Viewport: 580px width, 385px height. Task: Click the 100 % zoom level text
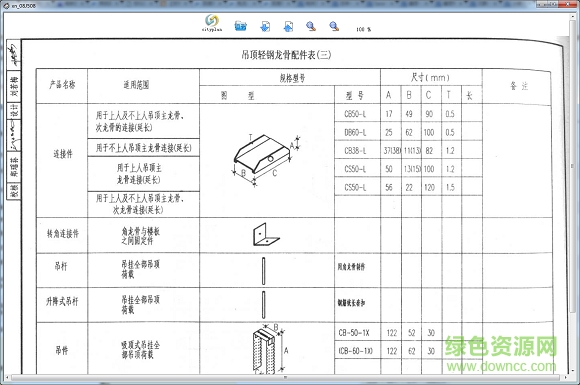[364, 29]
